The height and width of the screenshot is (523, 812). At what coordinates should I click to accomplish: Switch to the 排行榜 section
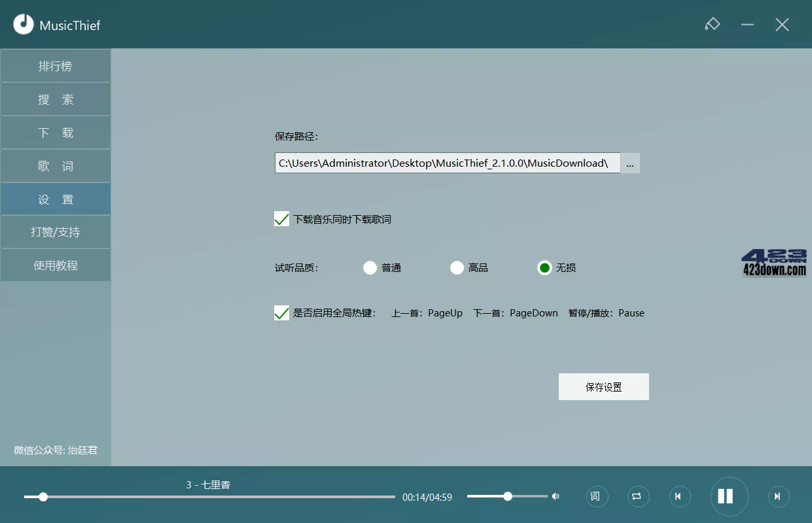point(55,65)
